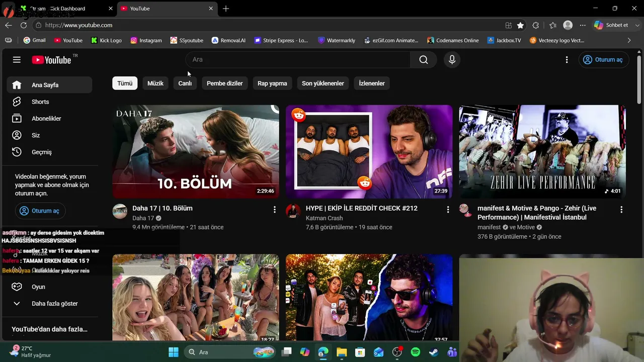The height and width of the screenshot is (362, 644).
Task: Close the Kick Dashboard tab
Action: (111, 9)
